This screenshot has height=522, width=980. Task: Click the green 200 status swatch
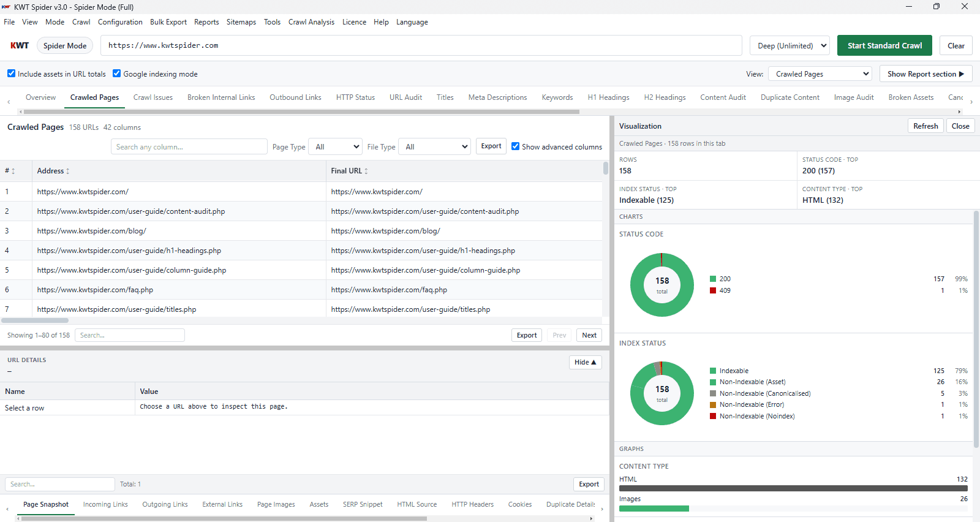(x=713, y=279)
